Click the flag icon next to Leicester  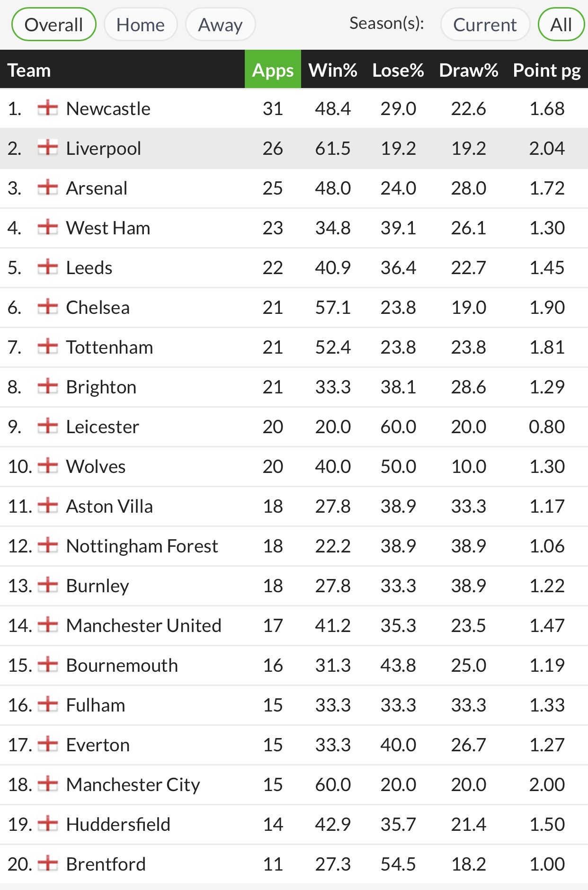(x=48, y=427)
